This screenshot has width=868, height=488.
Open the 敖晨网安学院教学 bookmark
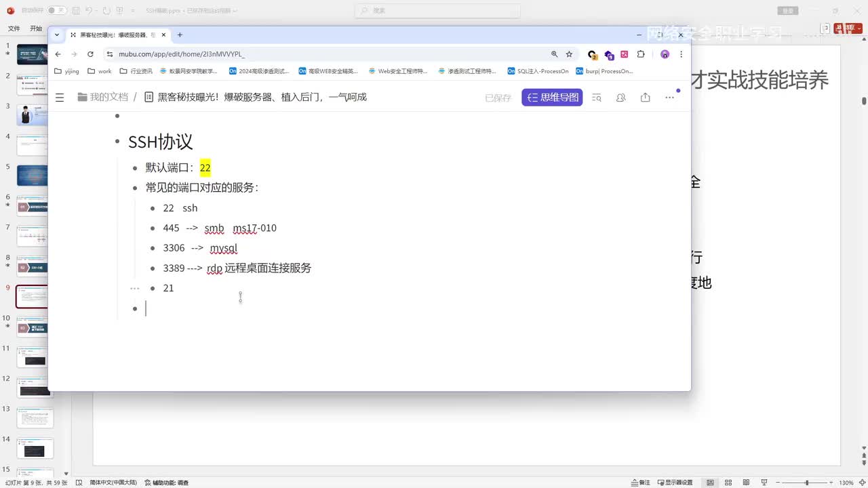pos(189,71)
